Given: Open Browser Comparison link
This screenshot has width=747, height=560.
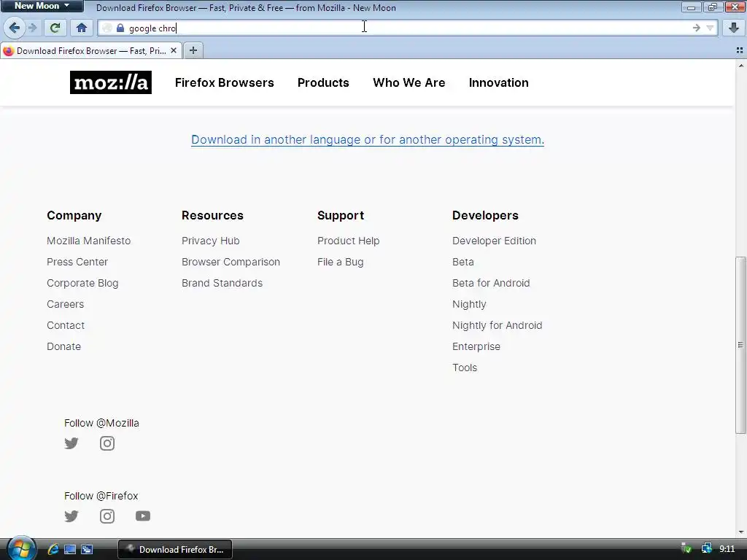Looking at the screenshot, I should tap(231, 262).
